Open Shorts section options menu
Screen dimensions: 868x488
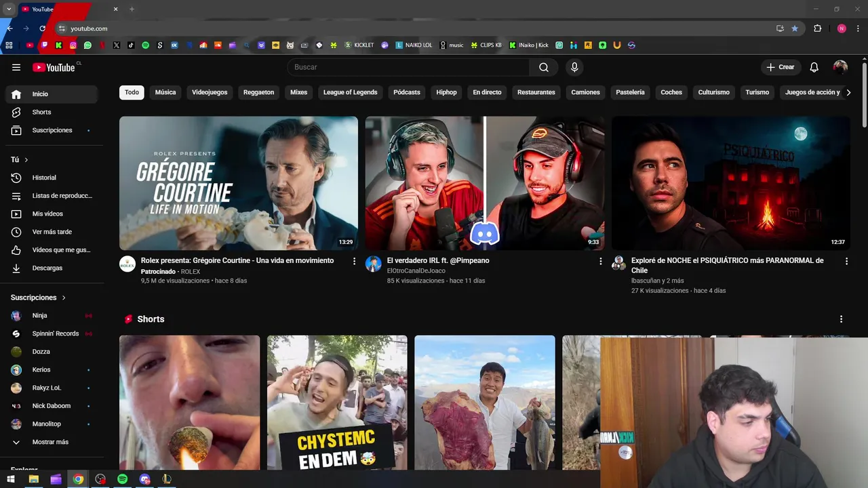pyautogui.click(x=841, y=319)
